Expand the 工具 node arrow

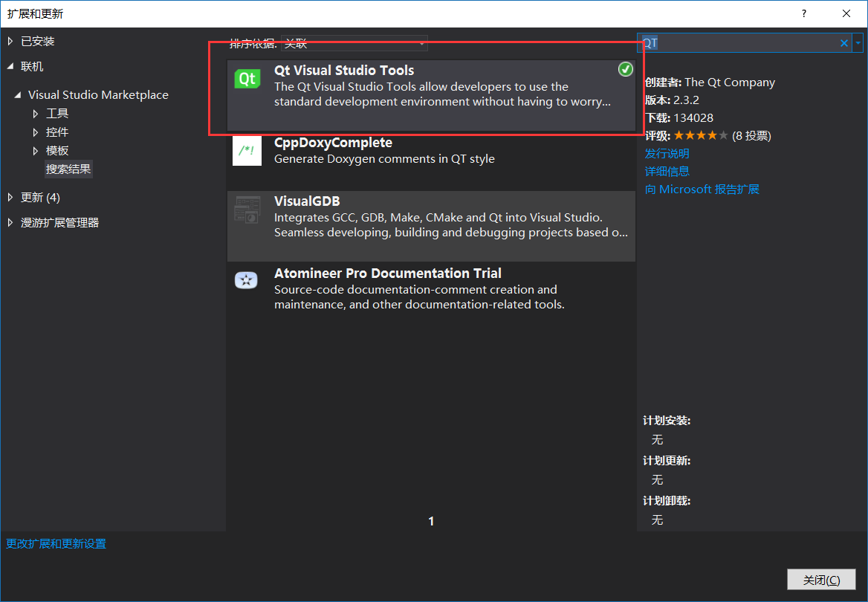[x=36, y=114]
